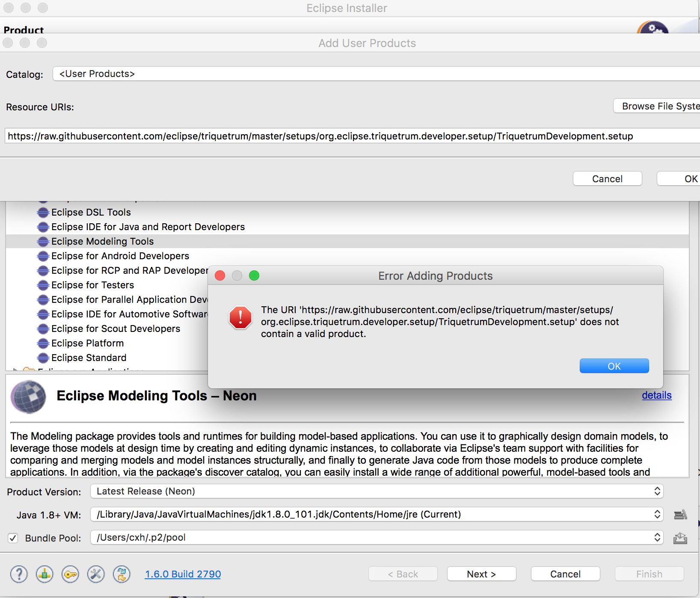The width and height of the screenshot is (700, 598).
Task: Click Browse File System button
Action: [657, 106]
